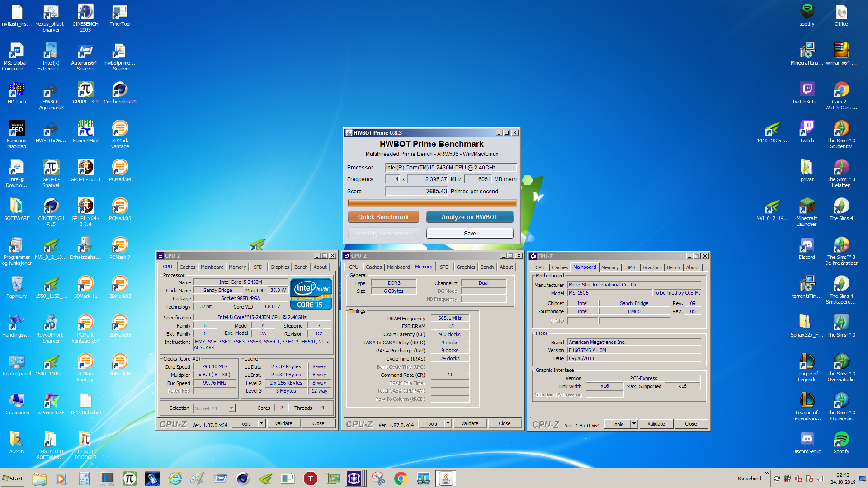The width and height of the screenshot is (868, 488).
Task: Click the Processor name field in HWBOT Prime
Action: pos(451,168)
